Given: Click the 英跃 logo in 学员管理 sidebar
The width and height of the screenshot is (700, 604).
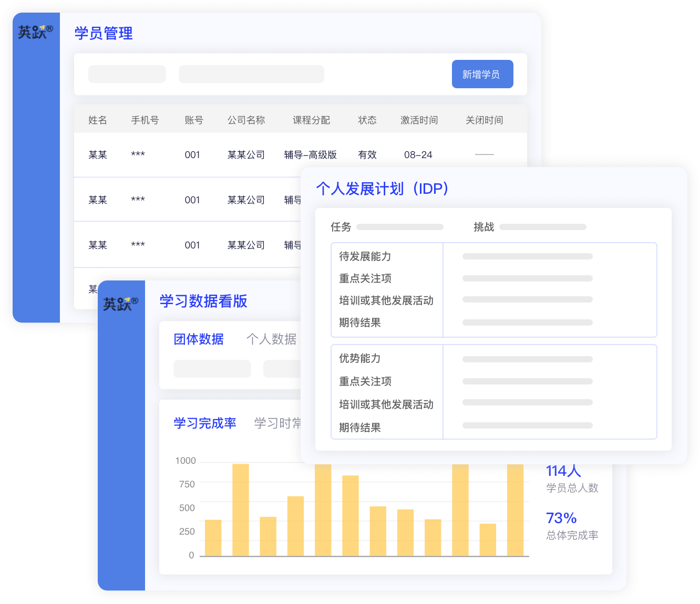Looking at the screenshot, I should [x=35, y=32].
